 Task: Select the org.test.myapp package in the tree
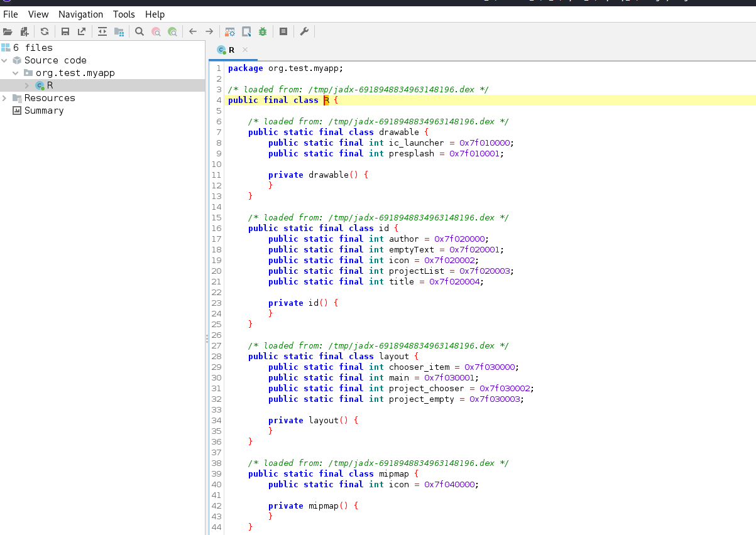tap(75, 73)
